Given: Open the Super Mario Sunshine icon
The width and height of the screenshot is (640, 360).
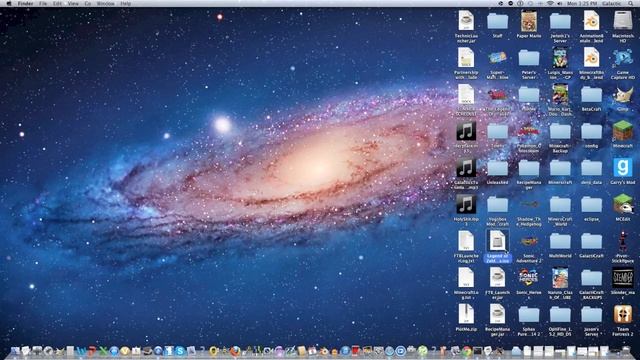Looking at the screenshot, I should click(497, 58).
